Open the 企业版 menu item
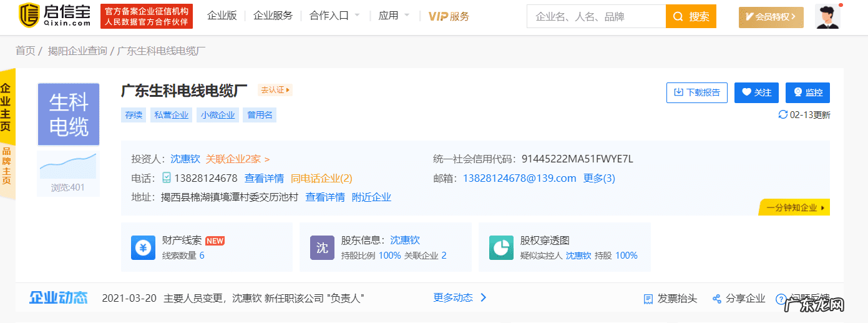The image size is (868, 323). pos(222,16)
